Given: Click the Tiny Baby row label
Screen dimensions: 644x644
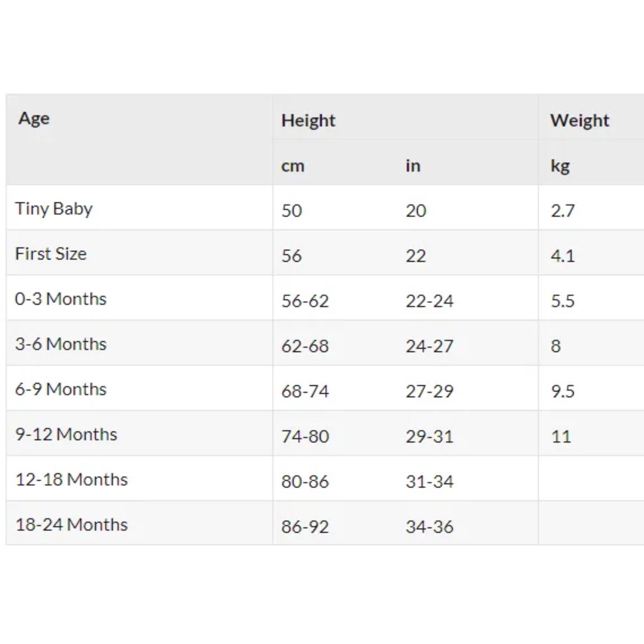Looking at the screenshot, I should (x=54, y=209).
